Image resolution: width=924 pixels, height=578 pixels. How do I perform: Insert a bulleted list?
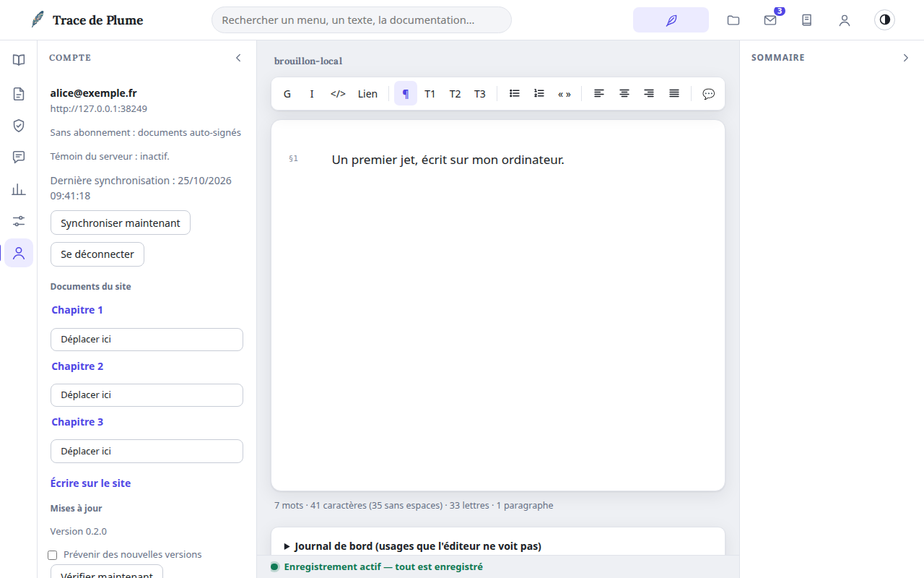515,93
